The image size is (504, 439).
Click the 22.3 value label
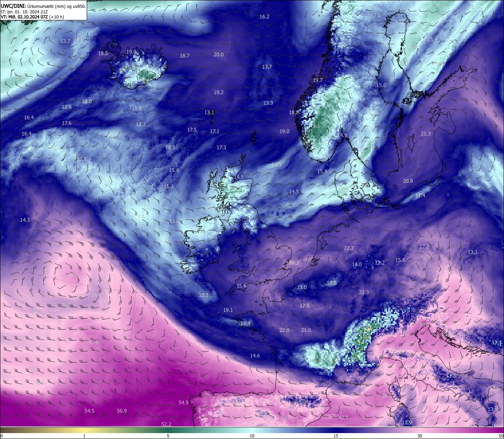364,293
